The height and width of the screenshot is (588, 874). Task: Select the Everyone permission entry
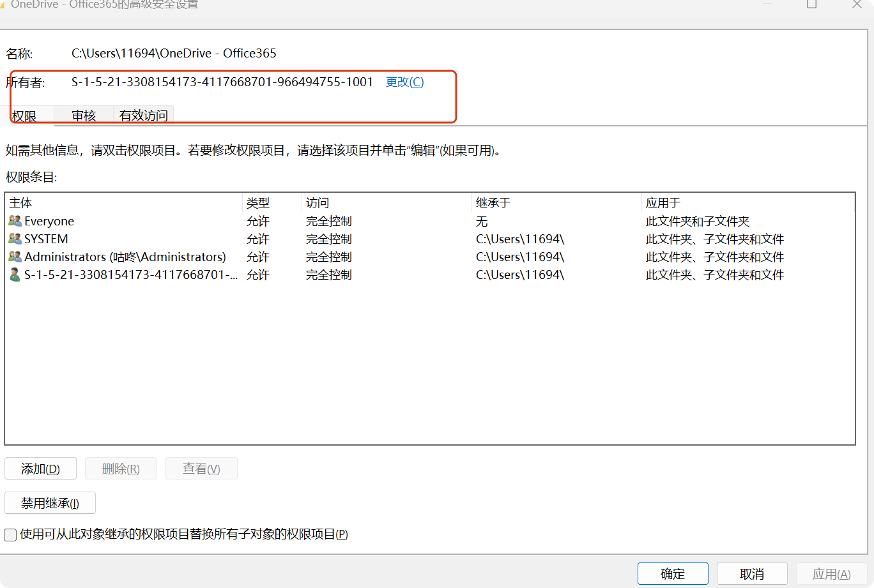tap(429, 221)
